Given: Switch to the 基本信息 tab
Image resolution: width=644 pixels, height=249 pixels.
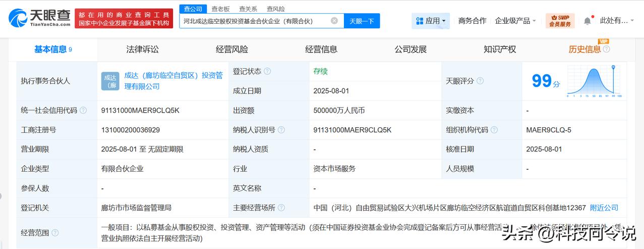Looking at the screenshot, I should (x=53, y=49).
